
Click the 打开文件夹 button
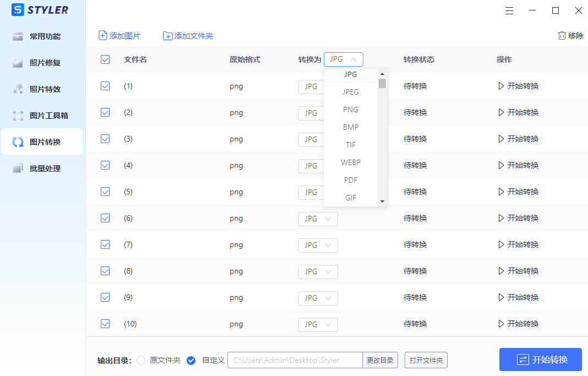coord(426,360)
